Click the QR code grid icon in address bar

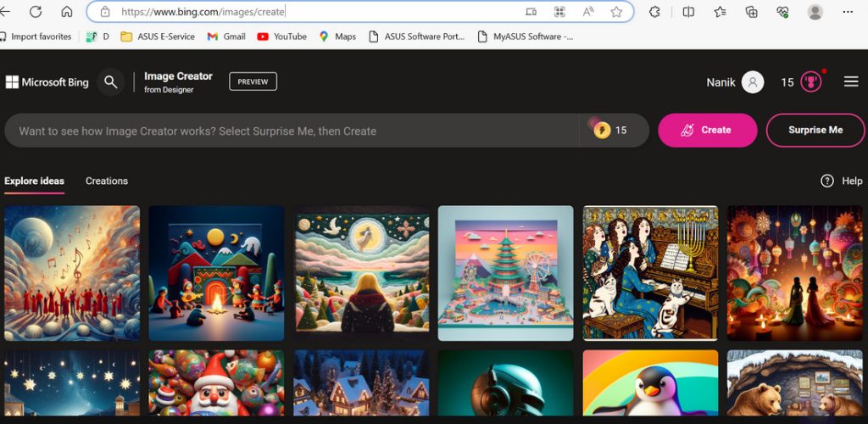point(559,12)
